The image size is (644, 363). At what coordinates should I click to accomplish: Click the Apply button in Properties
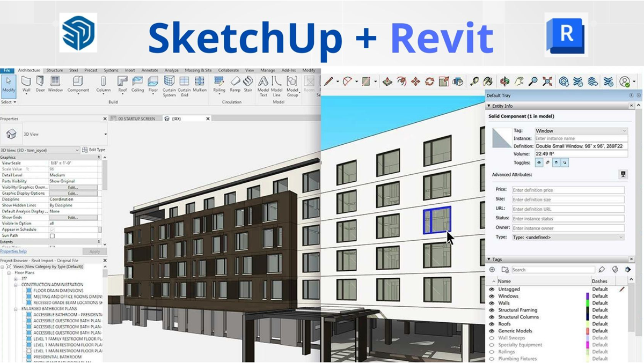click(94, 251)
